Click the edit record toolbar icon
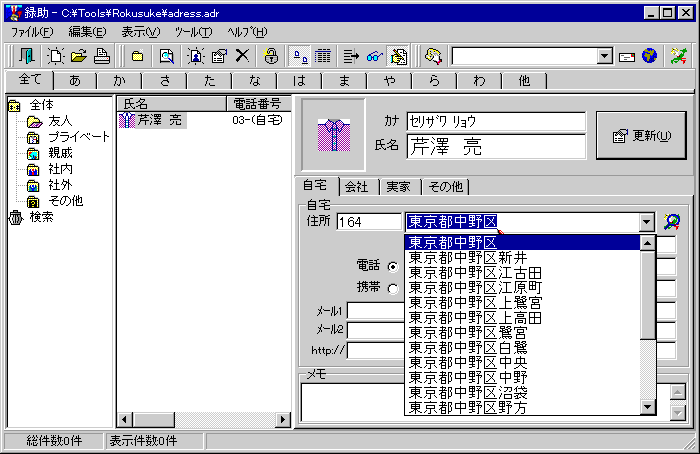 point(219,56)
